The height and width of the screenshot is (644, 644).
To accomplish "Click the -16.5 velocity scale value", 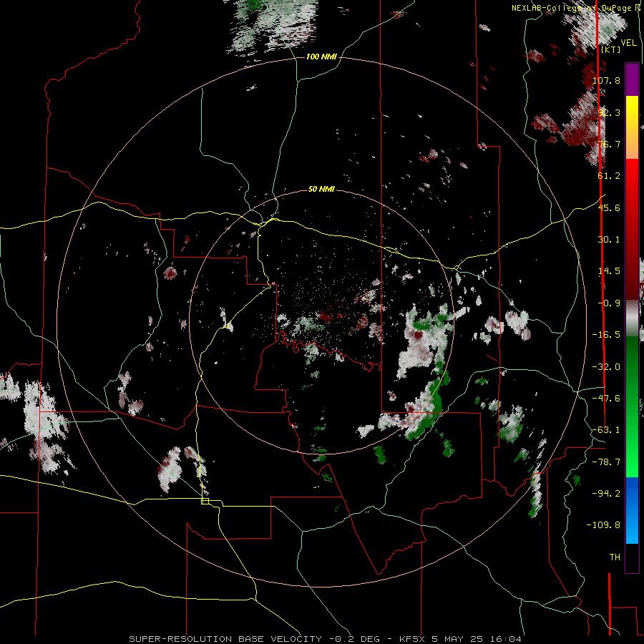I will click(x=606, y=335).
